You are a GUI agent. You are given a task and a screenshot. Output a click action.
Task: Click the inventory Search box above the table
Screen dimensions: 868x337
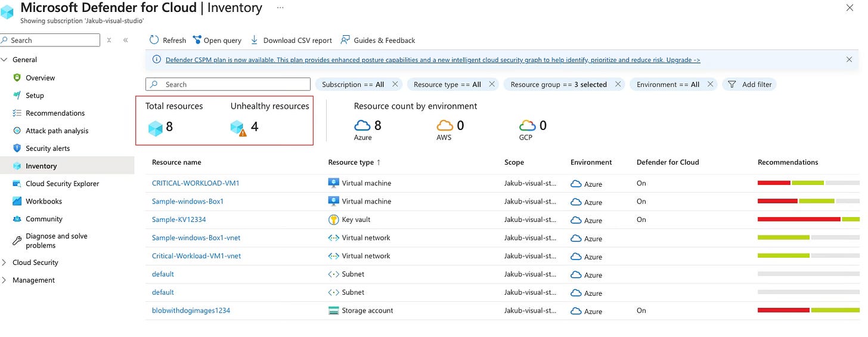click(228, 85)
